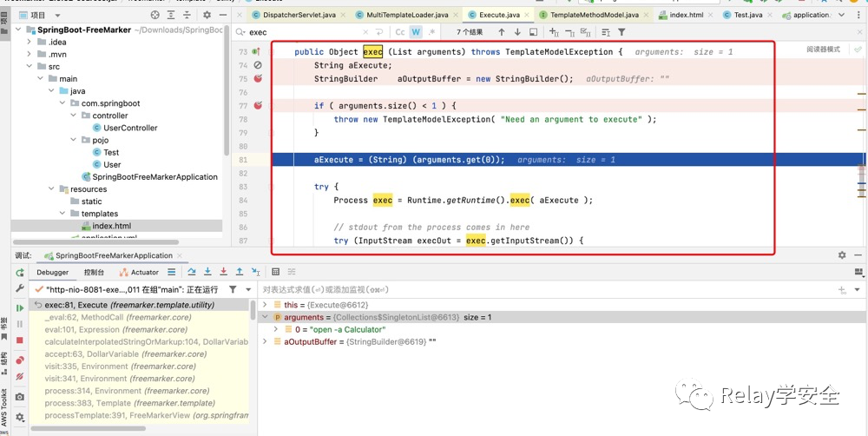868x436 pixels.
Task: Toggle the regex option in search bar
Action: [x=431, y=32]
